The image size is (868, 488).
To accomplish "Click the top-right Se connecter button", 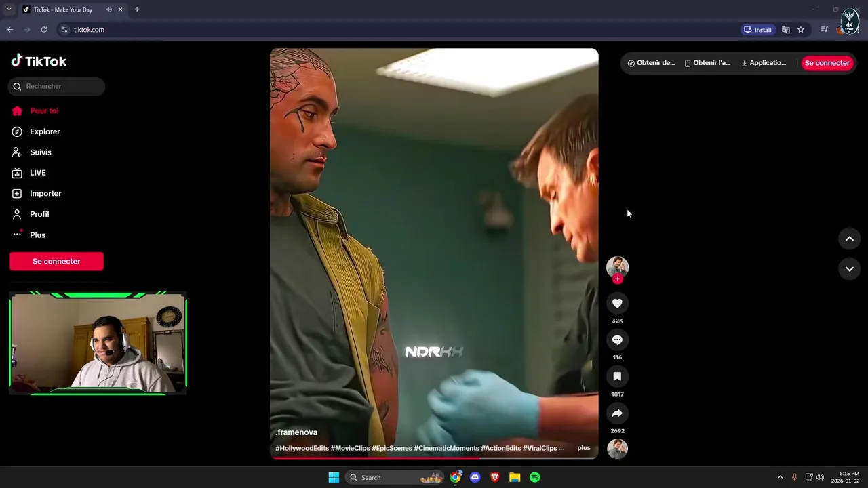I will coord(827,63).
